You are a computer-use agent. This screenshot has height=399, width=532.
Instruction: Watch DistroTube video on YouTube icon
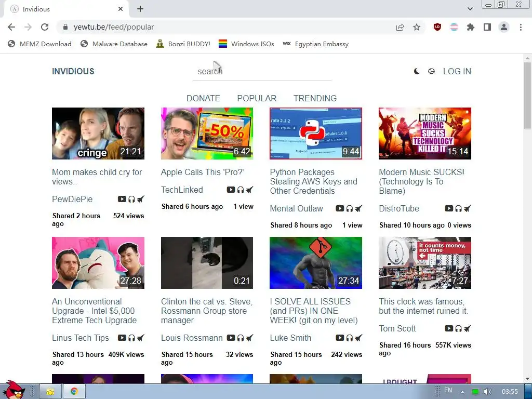tap(449, 208)
